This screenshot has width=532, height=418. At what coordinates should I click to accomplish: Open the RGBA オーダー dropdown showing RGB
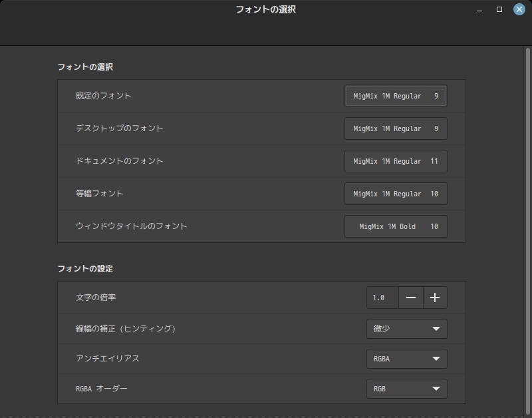406,389
